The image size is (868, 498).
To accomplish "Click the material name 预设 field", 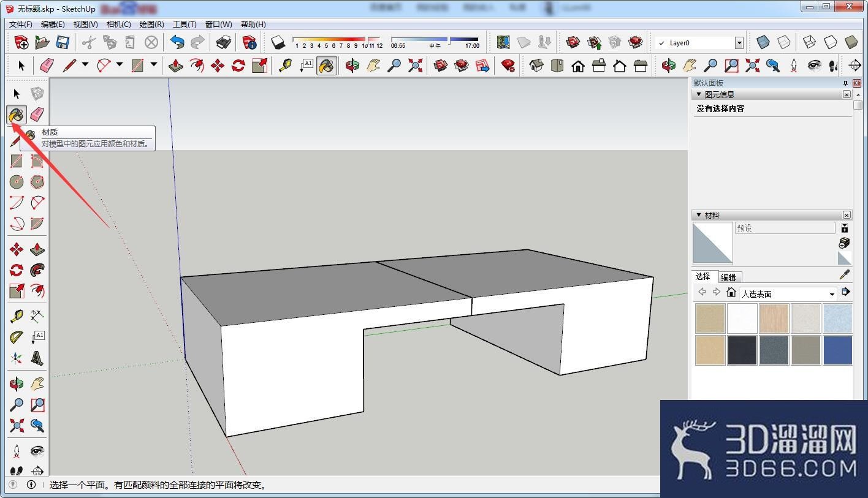I will (x=785, y=228).
